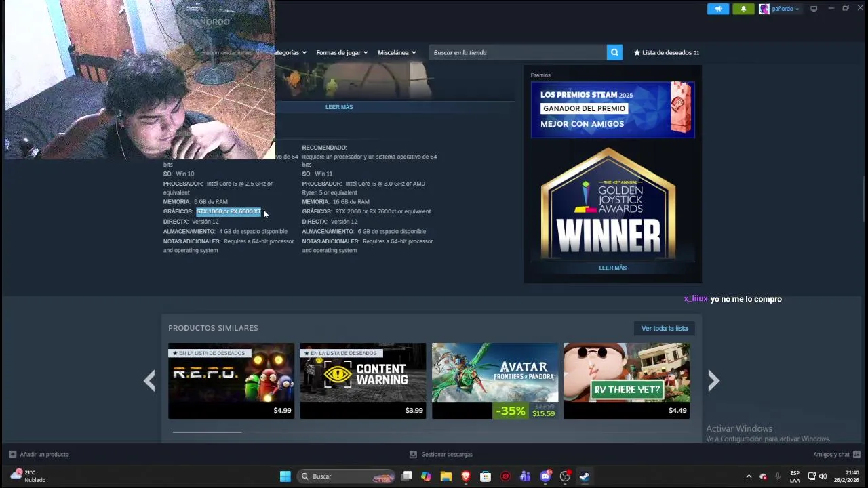Image resolution: width=868 pixels, height=488 pixels.
Task: Click the -35% discount badge on Avatar
Action: [x=511, y=411]
